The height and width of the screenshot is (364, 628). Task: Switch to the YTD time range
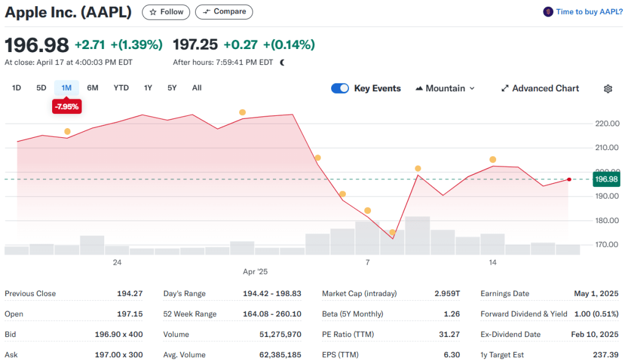pyautogui.click(x=121, y=88)
